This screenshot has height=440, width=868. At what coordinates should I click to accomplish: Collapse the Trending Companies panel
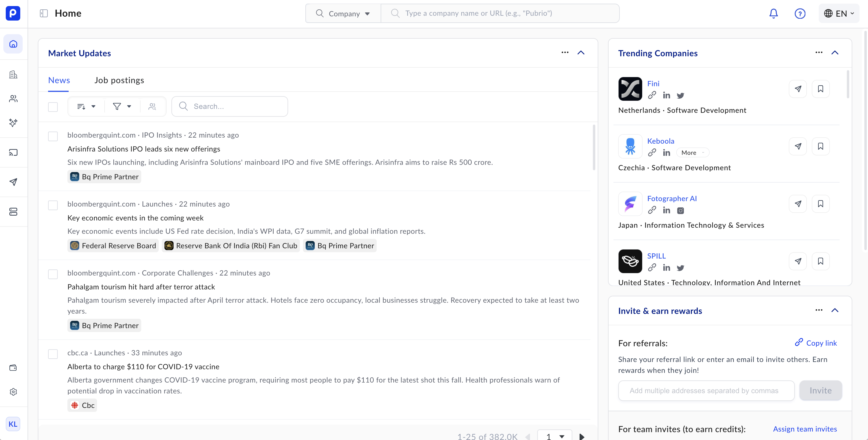pos(835,53)
